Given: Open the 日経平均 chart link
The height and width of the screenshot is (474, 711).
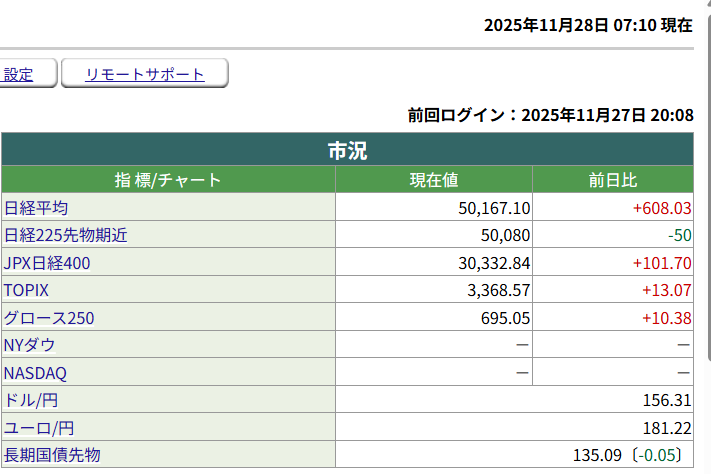Looking at the screenshot, I should click(36, 208).
